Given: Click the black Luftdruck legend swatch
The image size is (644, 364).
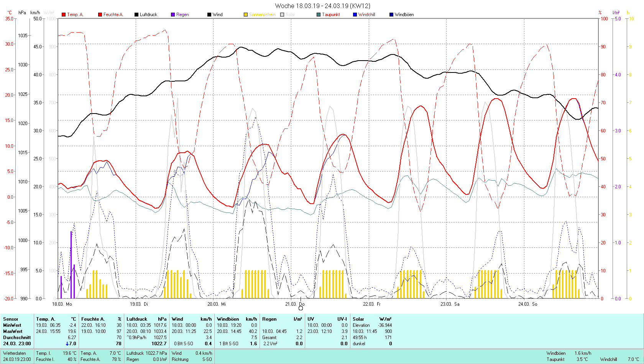Looking at the screenshot, I should pyautogui.click(x=136, y=15).
